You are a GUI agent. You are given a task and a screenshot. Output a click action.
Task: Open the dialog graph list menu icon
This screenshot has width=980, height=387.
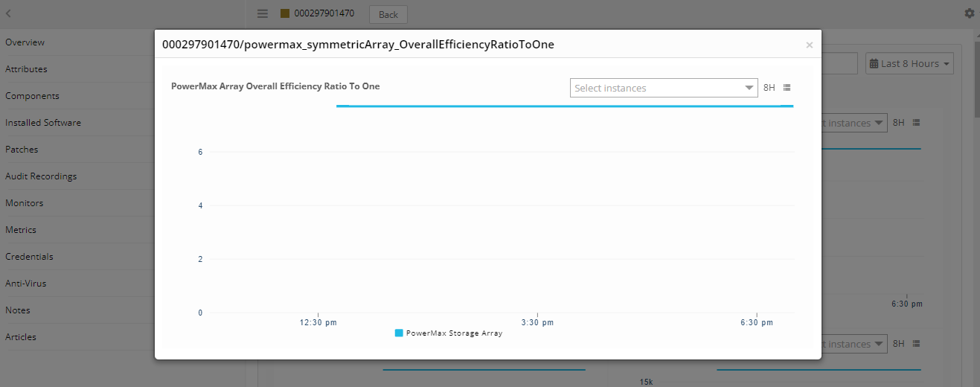(787, 88)
